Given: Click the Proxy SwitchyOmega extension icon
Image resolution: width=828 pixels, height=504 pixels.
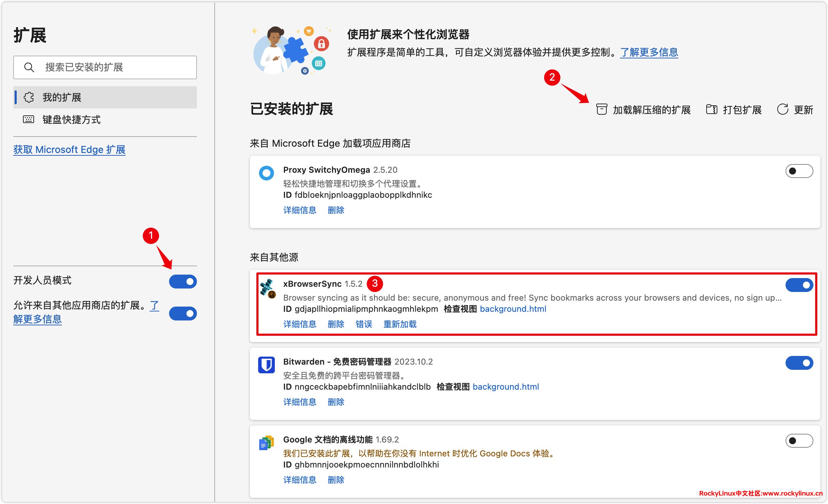Looking at the screenshot, I should pos(266,173).
